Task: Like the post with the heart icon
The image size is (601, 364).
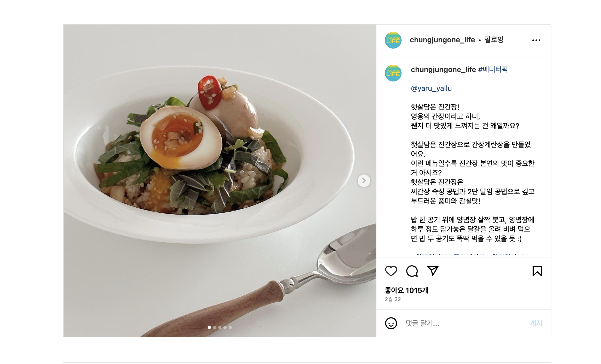Action: point(391,271)
